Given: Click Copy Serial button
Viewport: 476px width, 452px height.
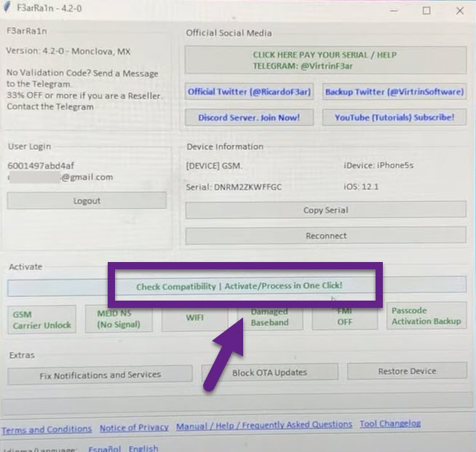Looking at the screenshot, I should (326, 210).
